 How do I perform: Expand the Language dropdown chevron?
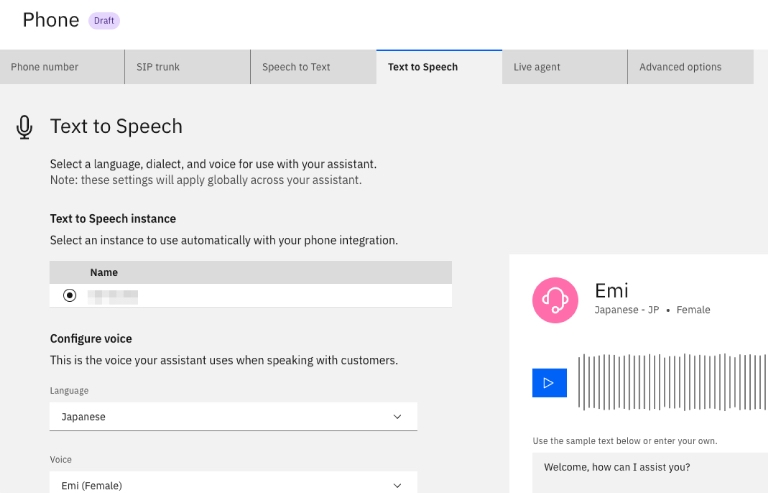(x=397, y=416)
